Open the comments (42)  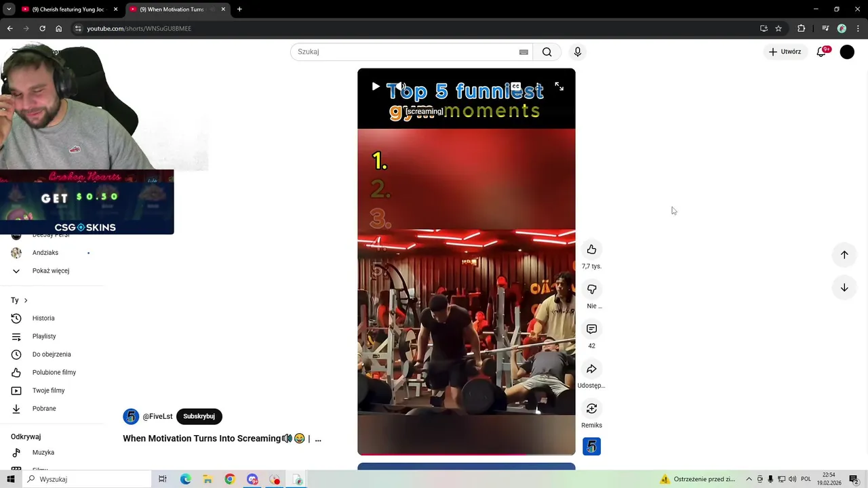point(591,329)
